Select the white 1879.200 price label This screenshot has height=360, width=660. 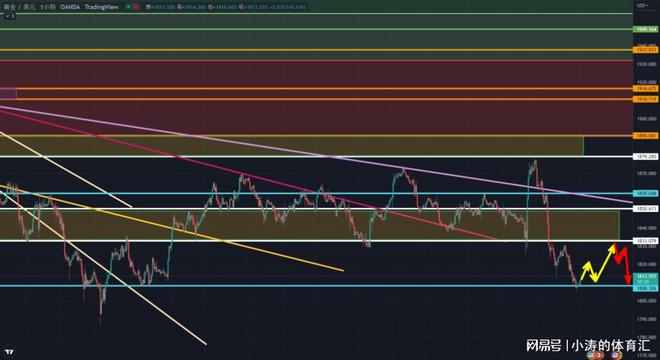pos(645,157)
